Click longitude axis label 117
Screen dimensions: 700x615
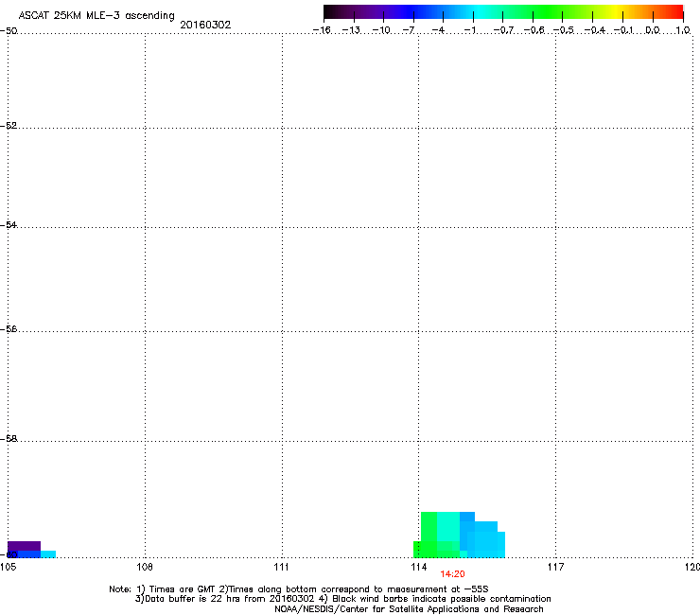pos(556,567)
